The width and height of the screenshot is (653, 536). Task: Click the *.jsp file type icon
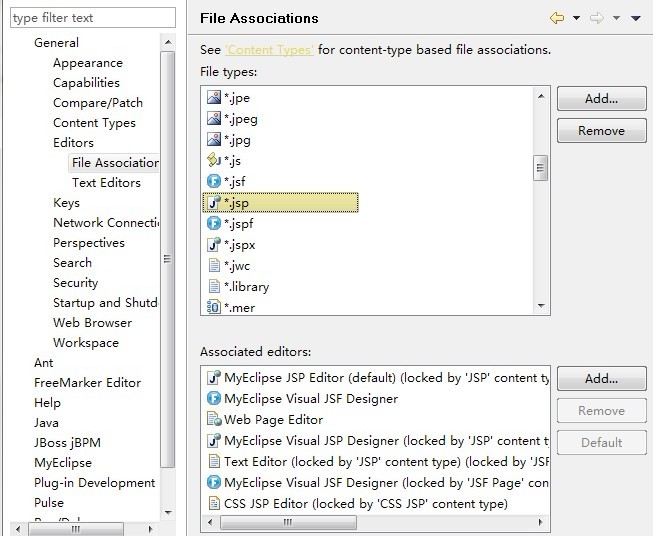pos(214,202)
